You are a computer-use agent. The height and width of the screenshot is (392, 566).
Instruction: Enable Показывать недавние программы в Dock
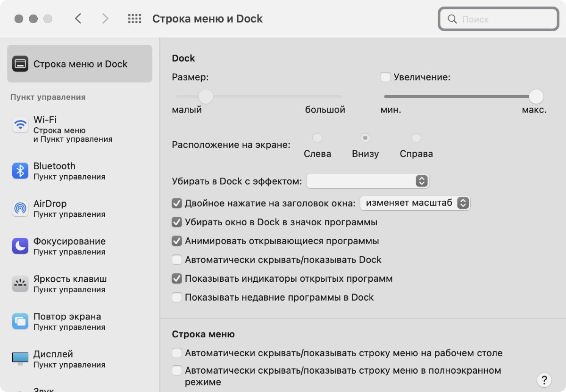(177, 297)
